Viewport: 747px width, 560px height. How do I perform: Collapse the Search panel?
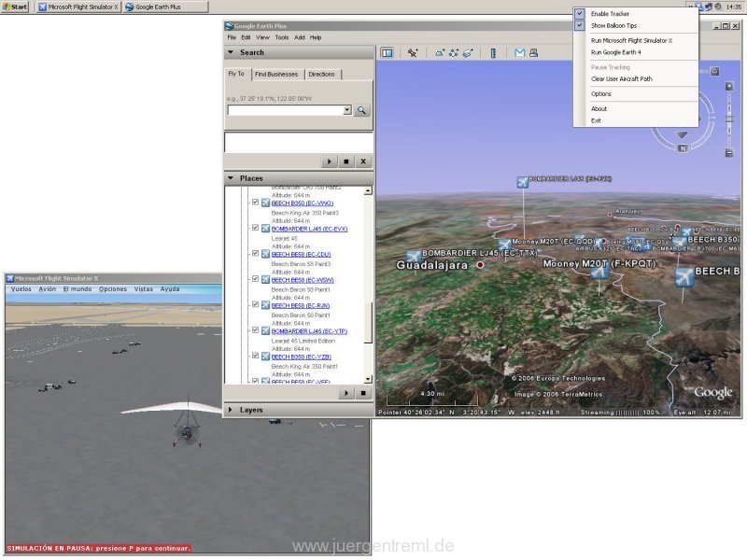pyautogui.click(x=231, y=52)
